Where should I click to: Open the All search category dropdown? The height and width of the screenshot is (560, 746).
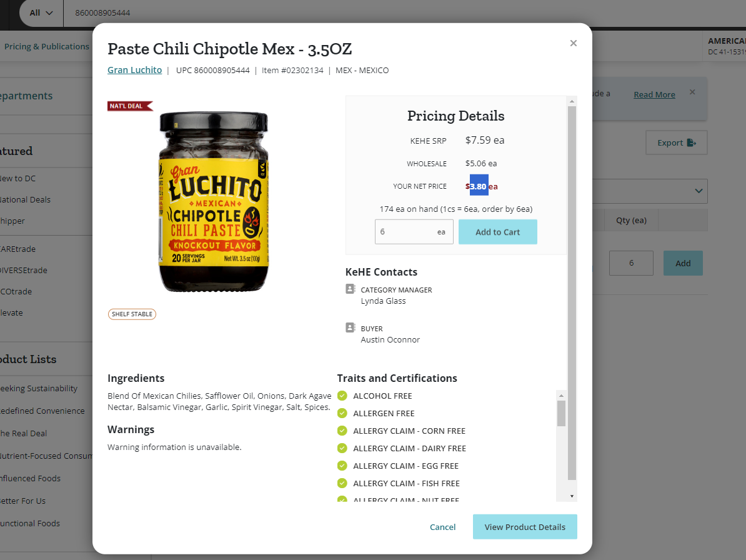(41, 13)
